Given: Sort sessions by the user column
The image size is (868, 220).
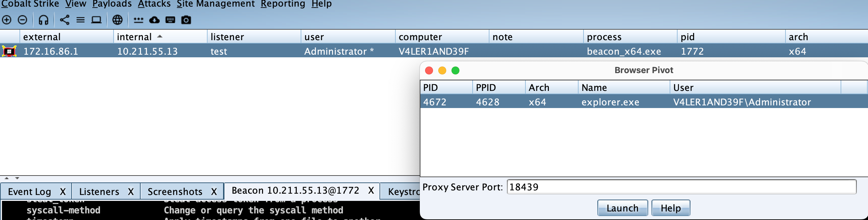Looking at the screenshot, I should pos(348,37).
